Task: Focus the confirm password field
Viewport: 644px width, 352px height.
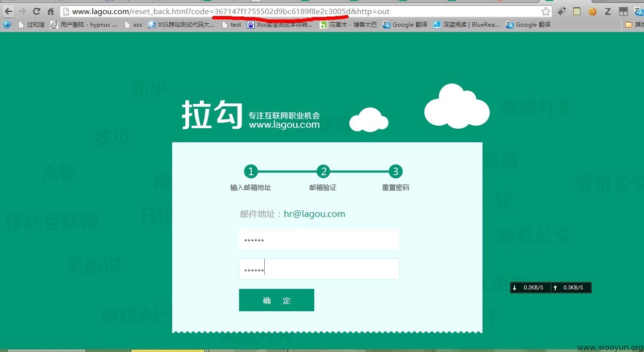Action: pos(319,269)
